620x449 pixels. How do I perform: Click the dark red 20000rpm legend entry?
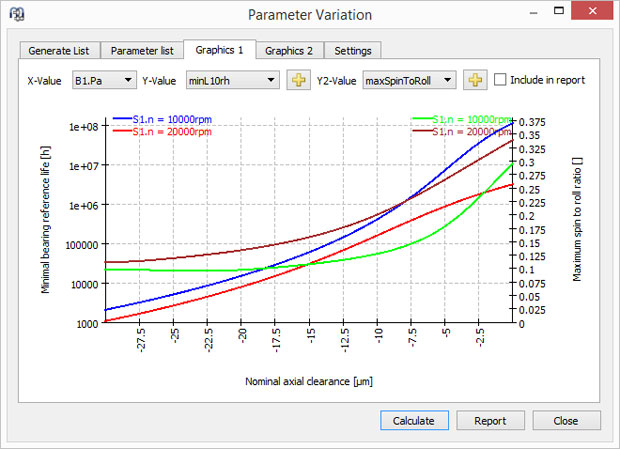pyautogui.click(x=468, y=131)
